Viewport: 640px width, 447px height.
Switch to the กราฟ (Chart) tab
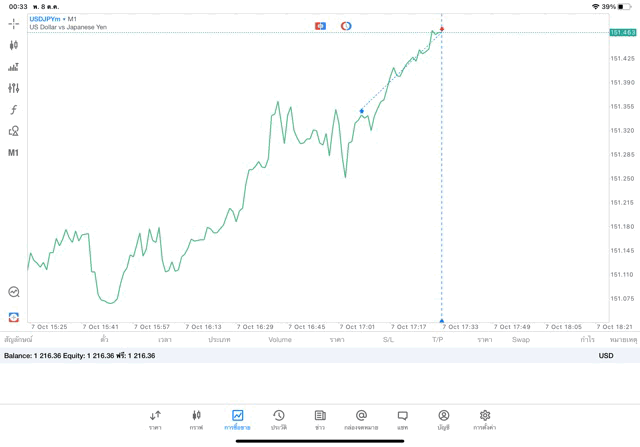[x=196, y=419]
